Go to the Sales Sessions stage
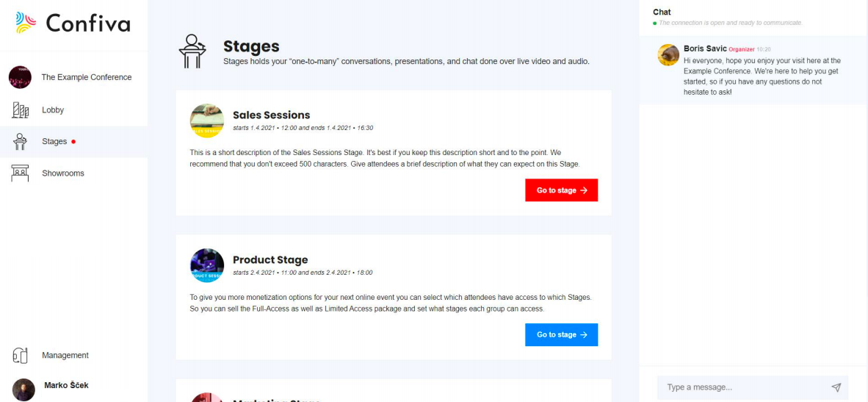The width and height of the screenshot is (868, 402). click(x=561, y=190)
